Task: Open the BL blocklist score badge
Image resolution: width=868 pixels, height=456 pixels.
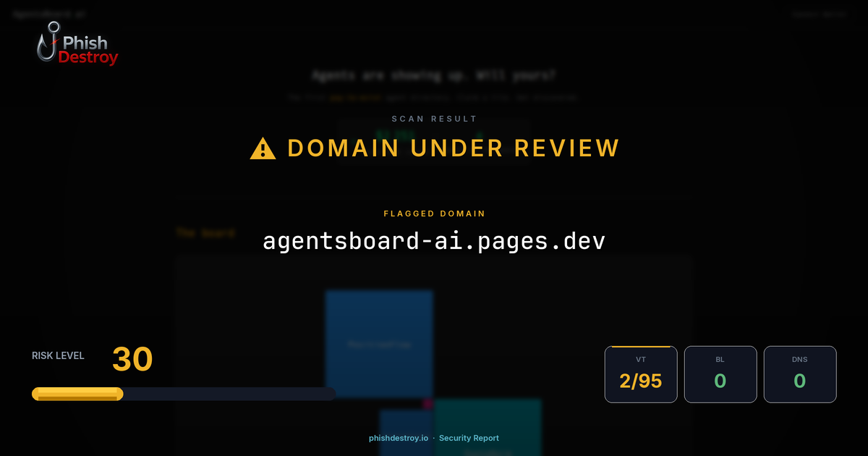Action: 720,374
